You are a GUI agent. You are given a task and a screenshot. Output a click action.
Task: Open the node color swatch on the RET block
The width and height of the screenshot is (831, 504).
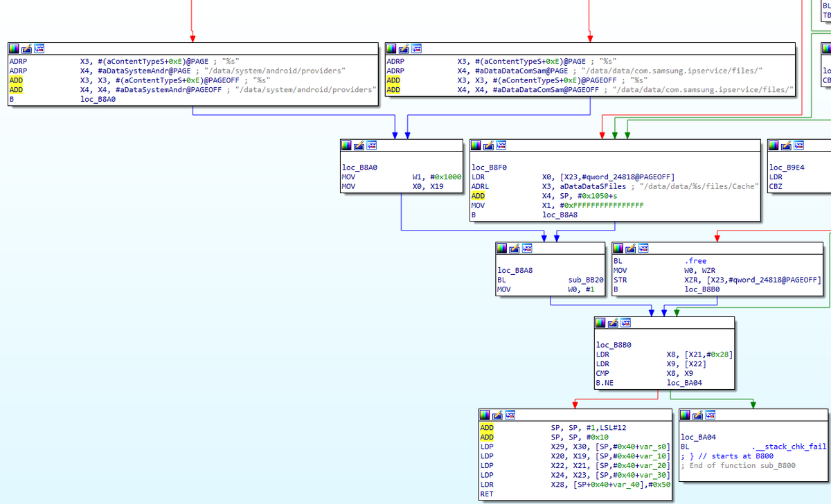484,415
